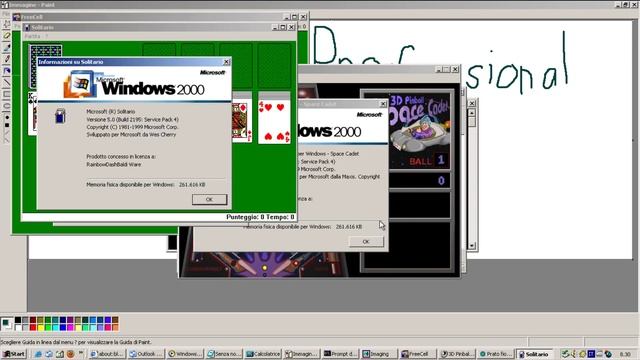Click scrollbar up arrow beside Pinball window
The height and width of the screenshot is (360, 640).
pyautogui.click(x=472, y=113)
